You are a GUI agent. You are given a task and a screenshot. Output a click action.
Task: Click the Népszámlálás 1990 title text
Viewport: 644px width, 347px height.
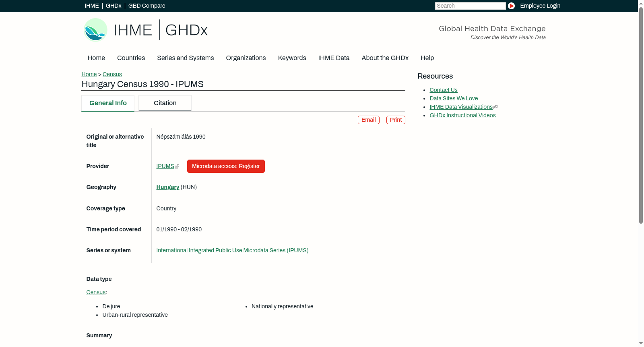181,137
